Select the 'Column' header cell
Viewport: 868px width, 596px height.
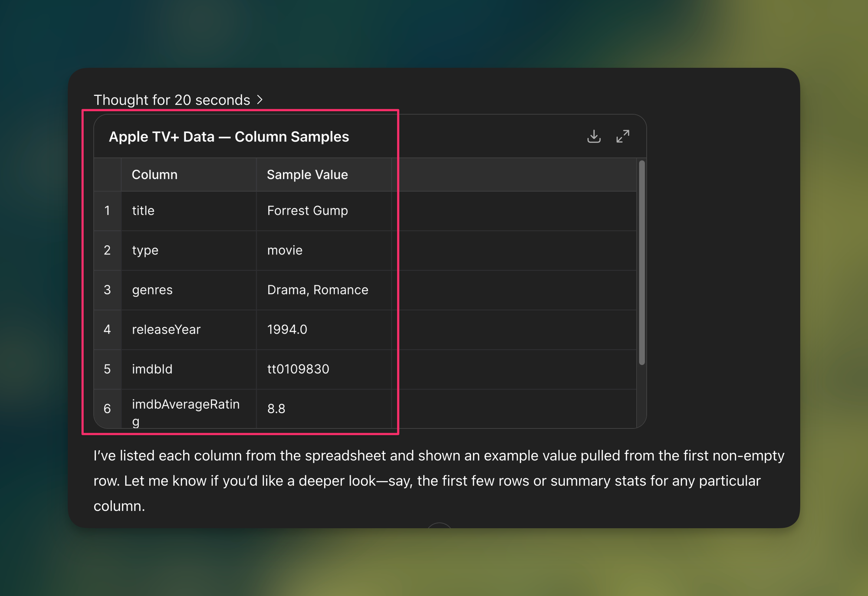(x=188, y=175)
